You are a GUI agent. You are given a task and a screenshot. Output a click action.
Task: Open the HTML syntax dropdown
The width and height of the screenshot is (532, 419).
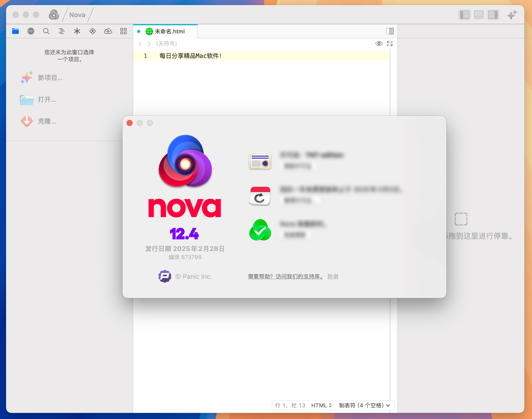tap(321, 405)
